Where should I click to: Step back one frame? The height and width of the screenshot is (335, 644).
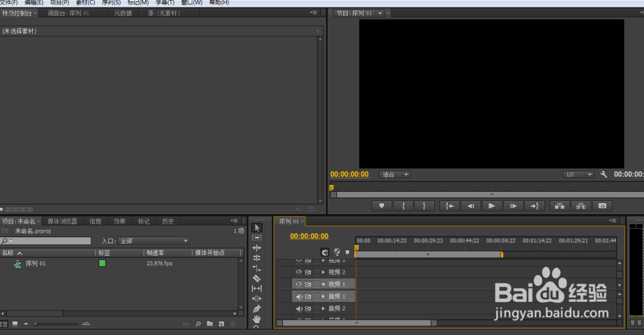471,206
